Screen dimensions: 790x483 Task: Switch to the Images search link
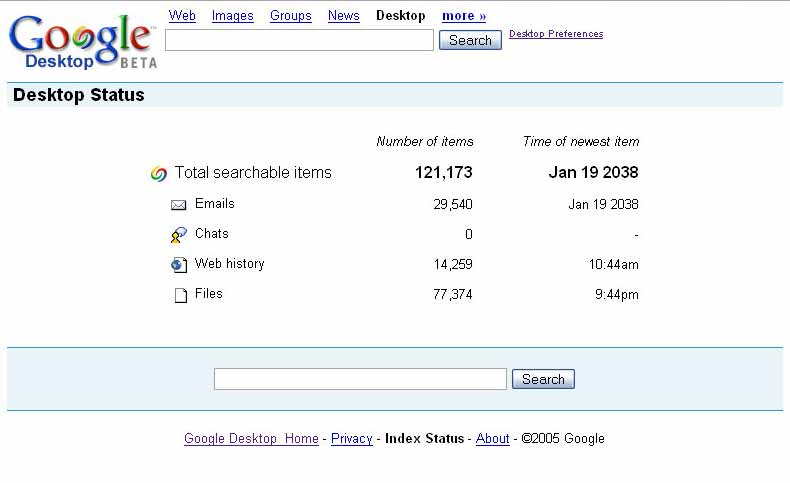(x=232, y=16)
